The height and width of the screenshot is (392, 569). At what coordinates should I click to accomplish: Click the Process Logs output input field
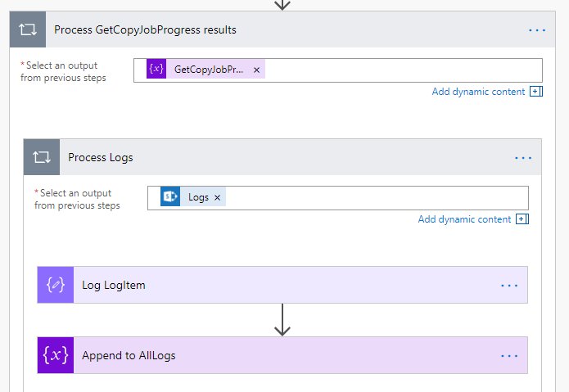(x=368, y=198)
